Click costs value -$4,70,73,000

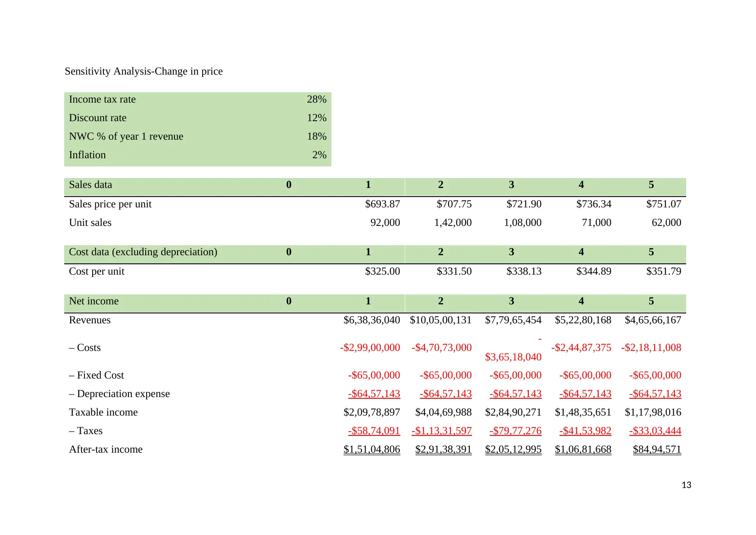pos(441,347)
